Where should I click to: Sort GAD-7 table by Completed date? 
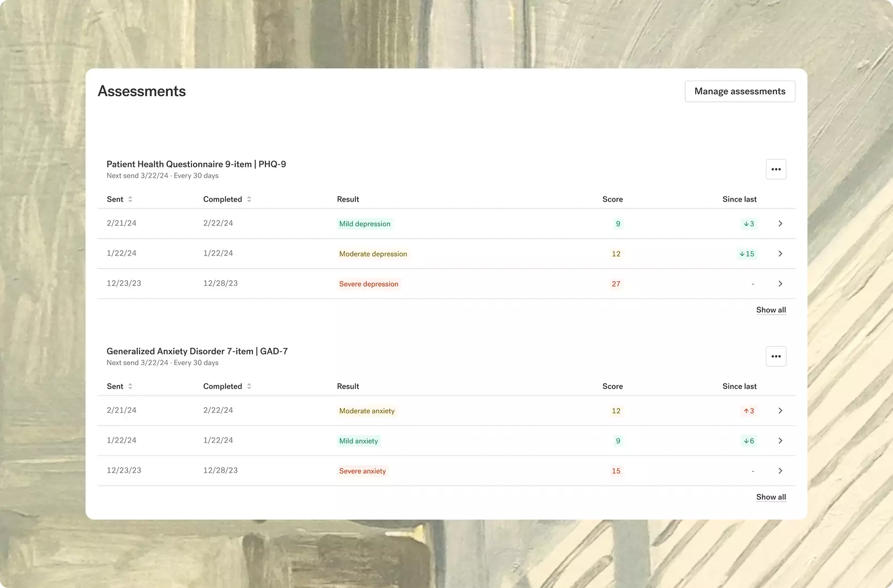249,386
